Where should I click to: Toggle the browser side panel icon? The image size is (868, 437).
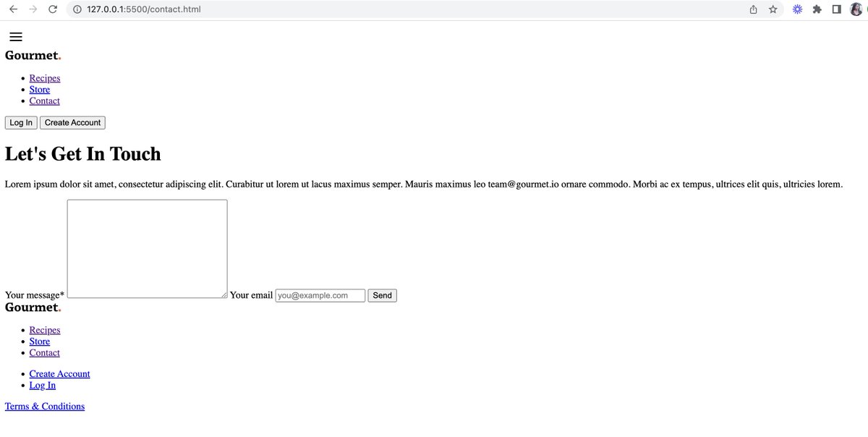tap(836, 9)
